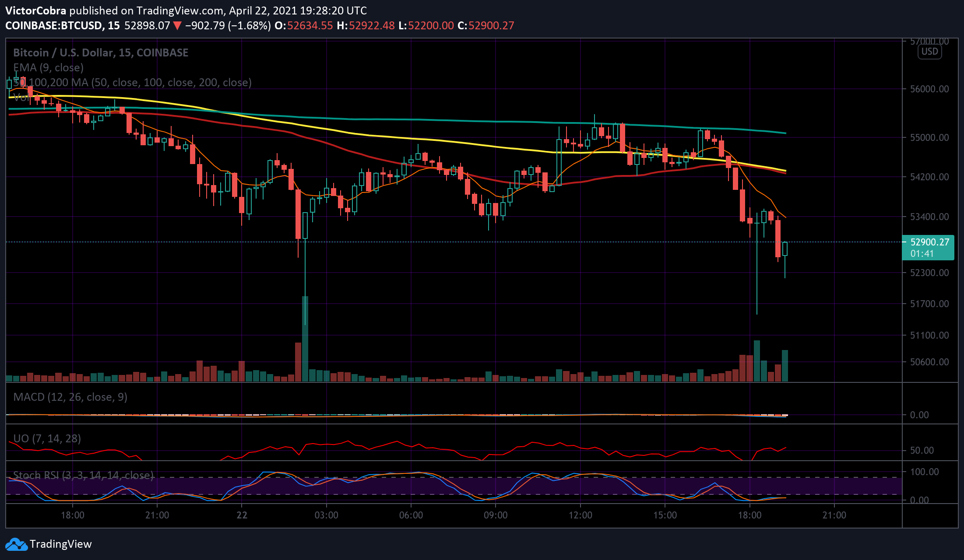Click the UO (7, 14, 28) indicator label
The height and width of the screenshot is (560, 964).
47,438
